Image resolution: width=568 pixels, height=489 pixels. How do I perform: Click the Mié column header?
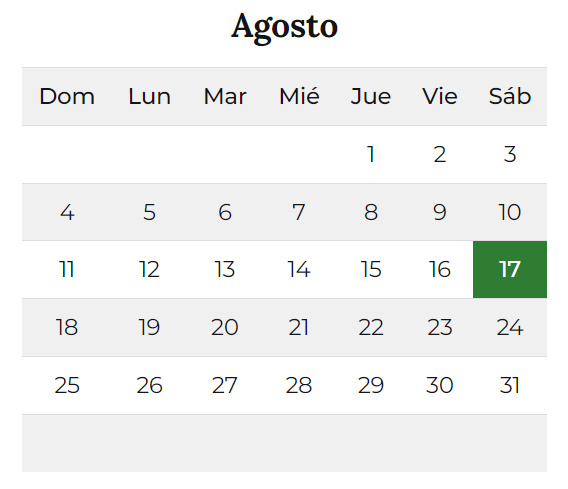tap(299, 97)
